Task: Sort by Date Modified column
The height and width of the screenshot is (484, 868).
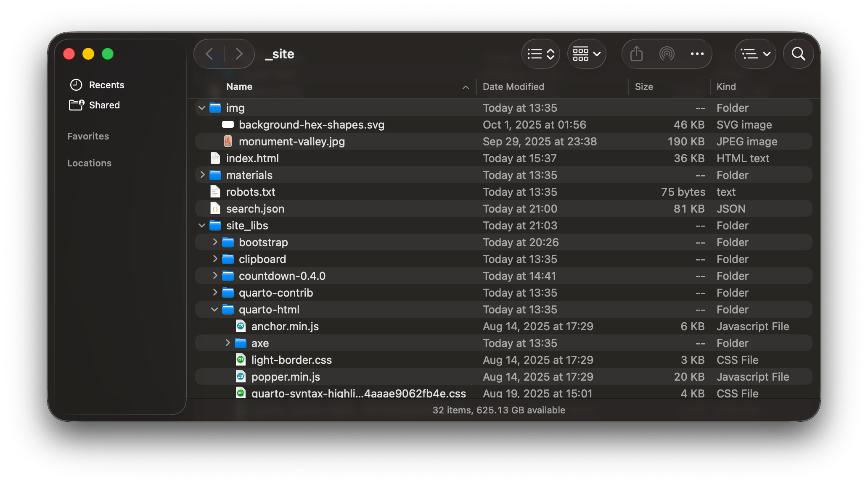Action: click(513, 87)
